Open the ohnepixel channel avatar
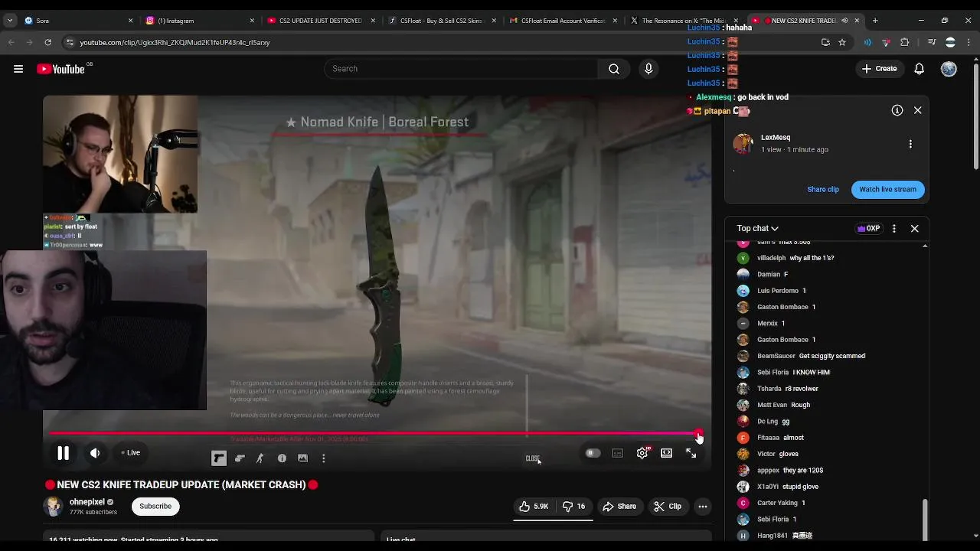 click(53, 506)
